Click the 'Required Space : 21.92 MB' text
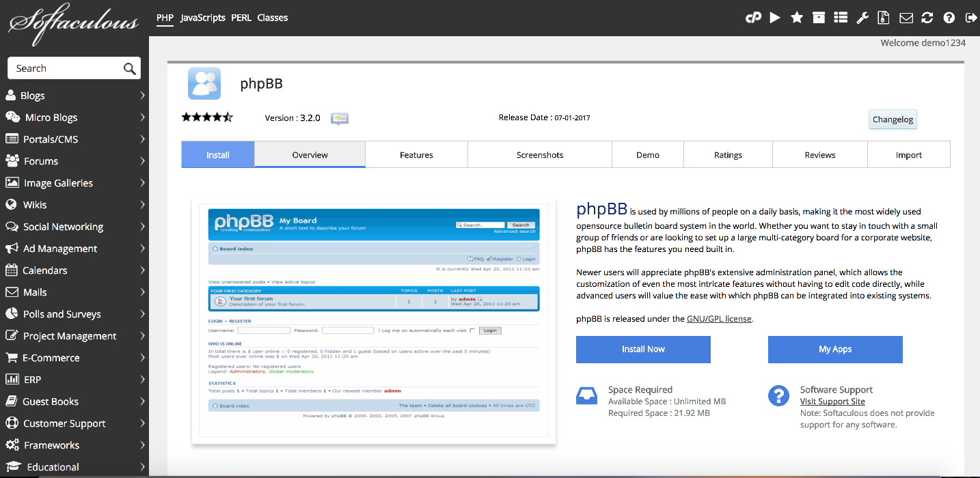Viewport: 980px width, 478px height. [x=659, y=413]
